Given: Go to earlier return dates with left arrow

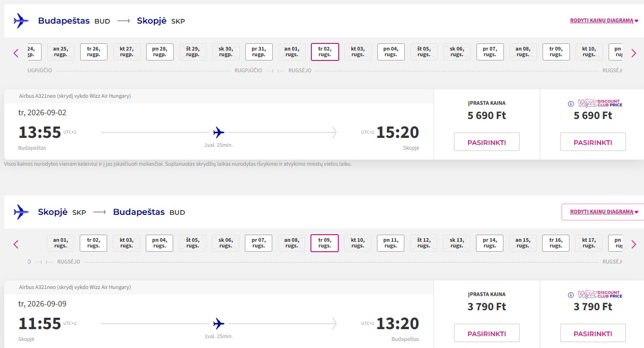Looking at the screenshot, I should [16, 244].
